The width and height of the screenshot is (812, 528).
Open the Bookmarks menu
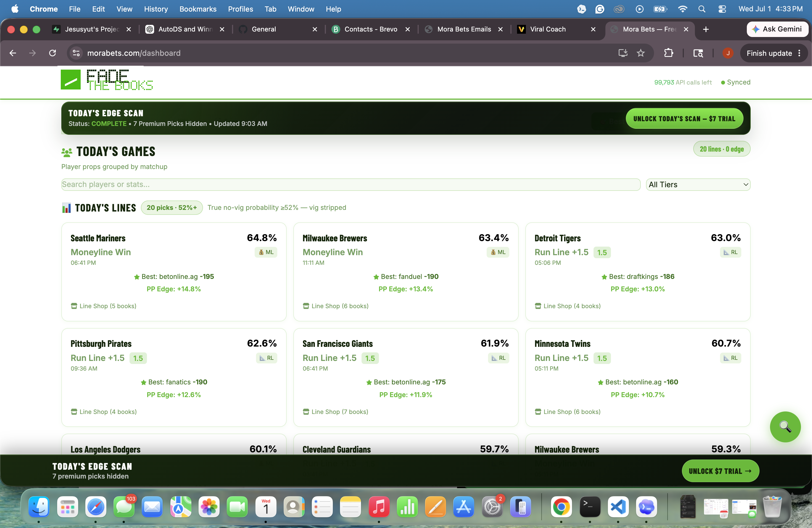click(198, 9)
